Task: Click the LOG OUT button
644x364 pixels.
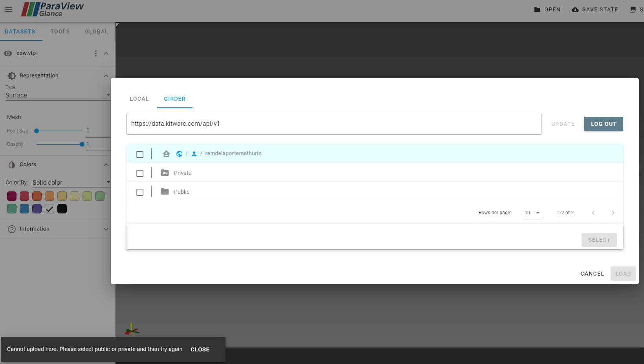Action: [x=604, y=124]
